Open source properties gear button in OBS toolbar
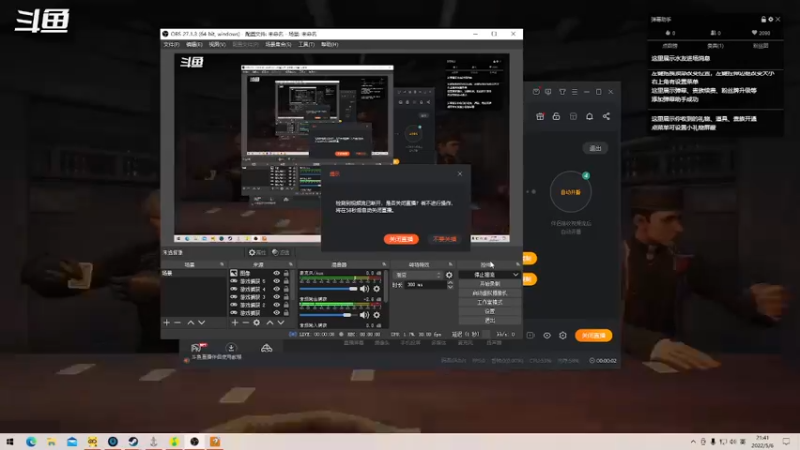This screenshot has width=800, height=450. [x=257, y=253]
